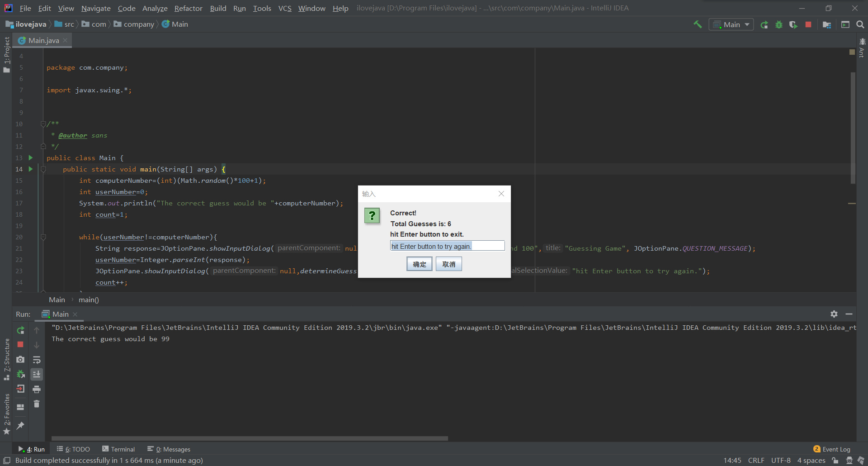
Task: Stop the running program in top toolbar
Action: click(x=808, y=24)
